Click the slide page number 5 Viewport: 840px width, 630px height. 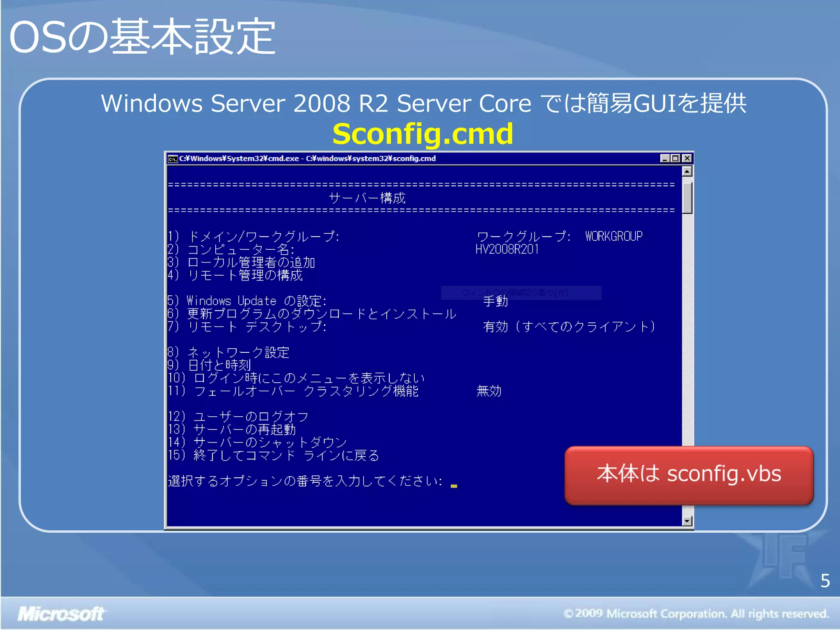point(825,581)
